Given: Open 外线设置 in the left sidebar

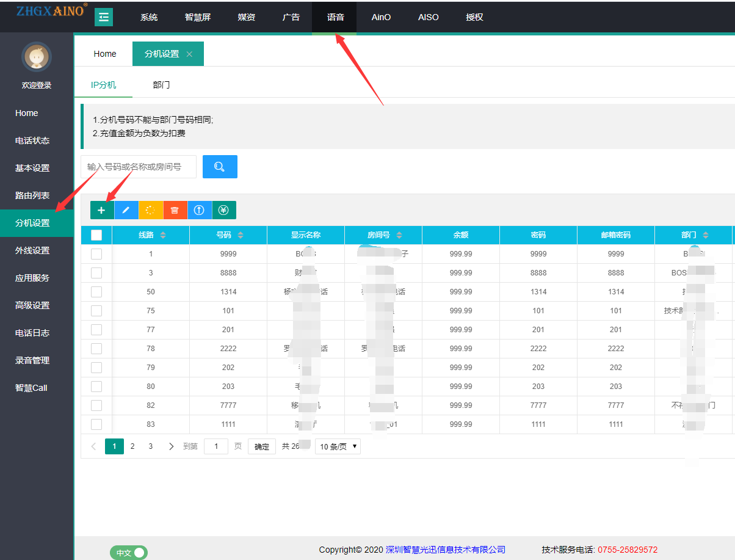Looking at the screenshot, I should tap(32, 250).
